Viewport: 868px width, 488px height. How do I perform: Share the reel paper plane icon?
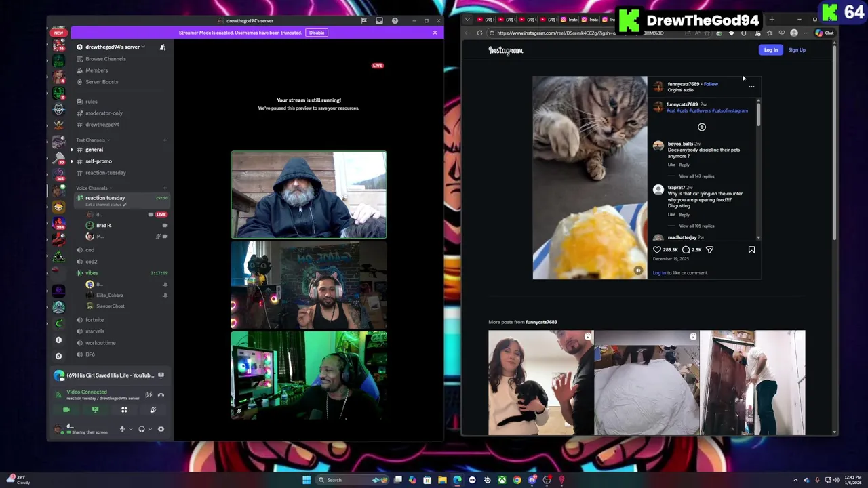pyautogui.click(x=709, y=250)
